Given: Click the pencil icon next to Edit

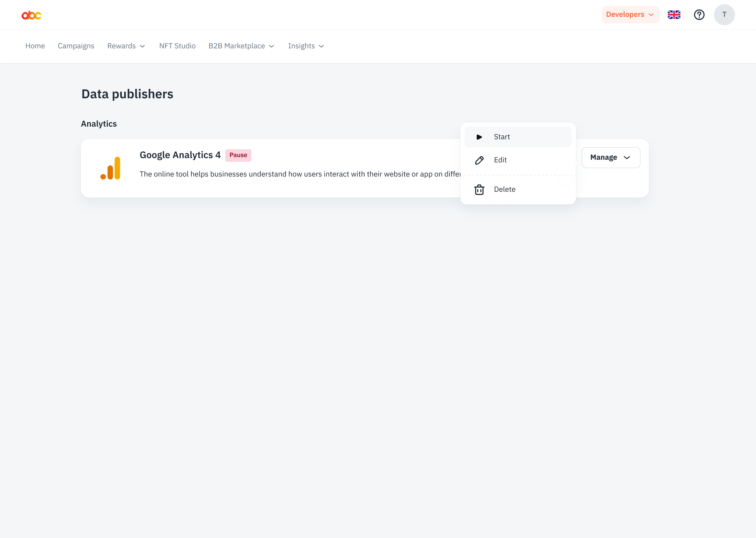Looking at the screenshot, I should [479, 160].
